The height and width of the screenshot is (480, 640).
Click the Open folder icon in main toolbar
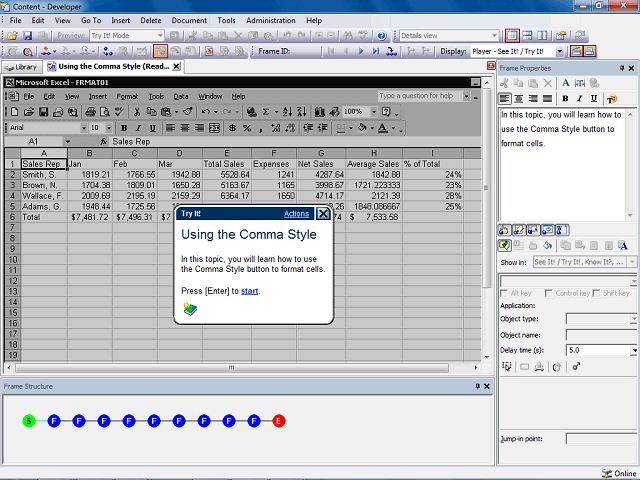pyautogui.click(x=12, y=36)
